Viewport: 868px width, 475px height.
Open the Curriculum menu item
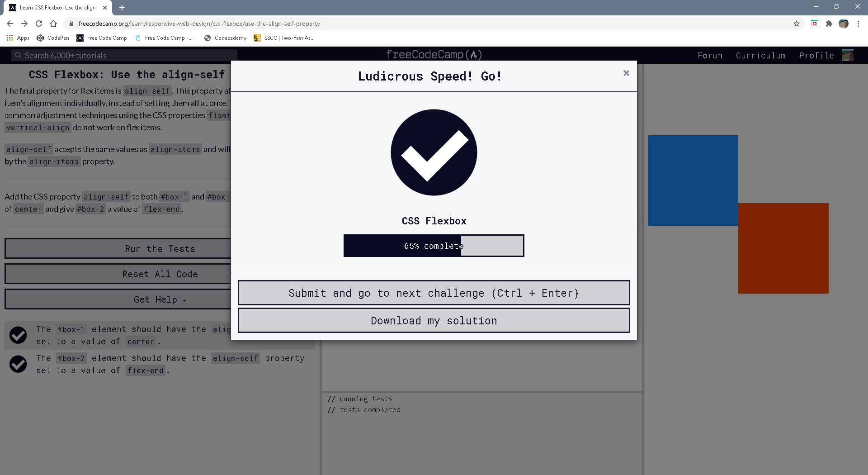click(760, 55)
